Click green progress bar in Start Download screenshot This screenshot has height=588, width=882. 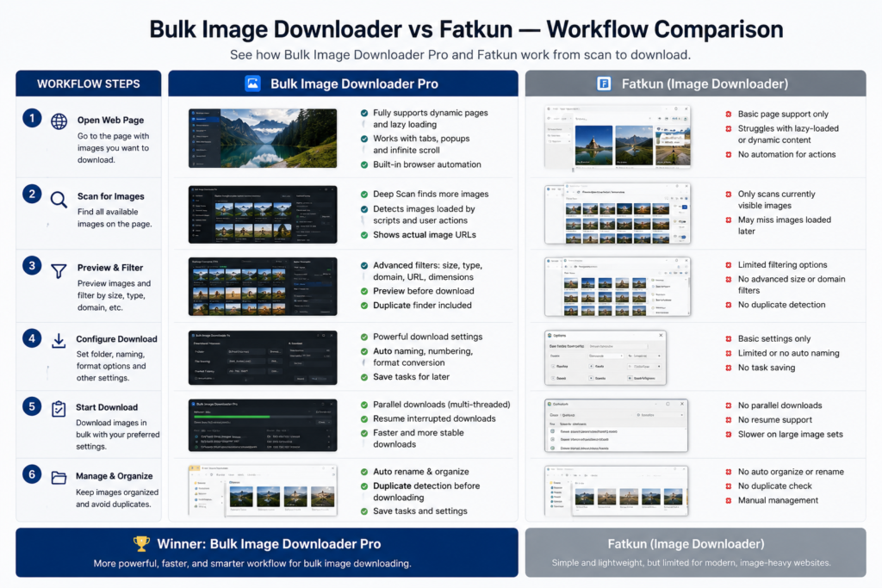(x=232, y=417)
